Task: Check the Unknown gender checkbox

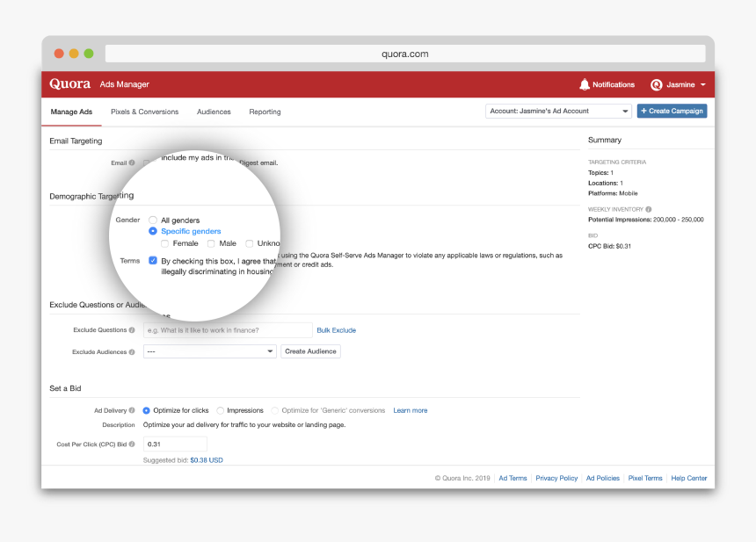Action: tap(250, 244)
